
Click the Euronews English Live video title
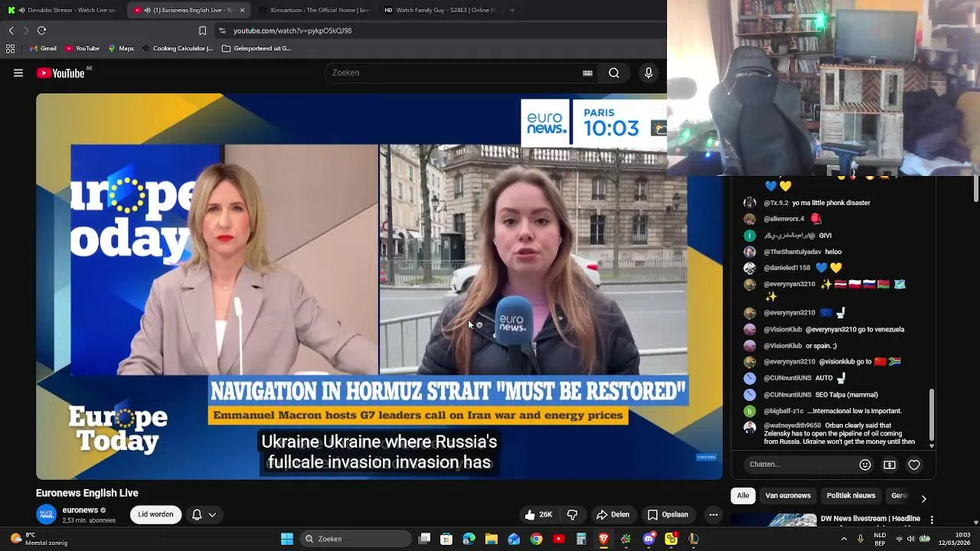coord(87,494)
